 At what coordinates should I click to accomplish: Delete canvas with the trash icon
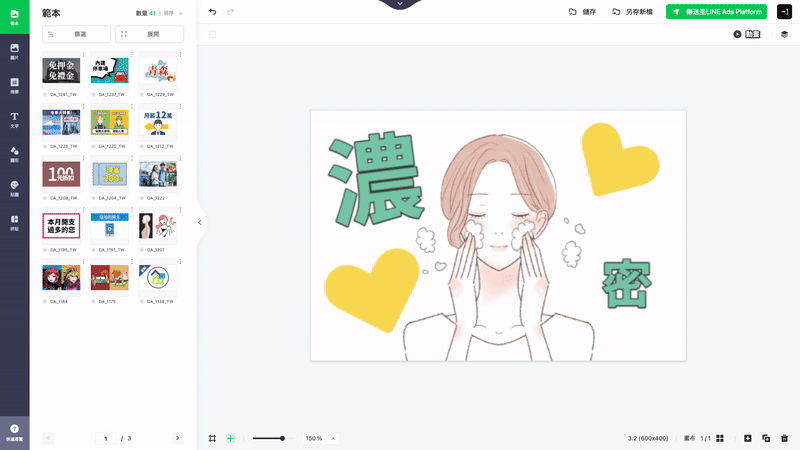click(x=784, y=438)
